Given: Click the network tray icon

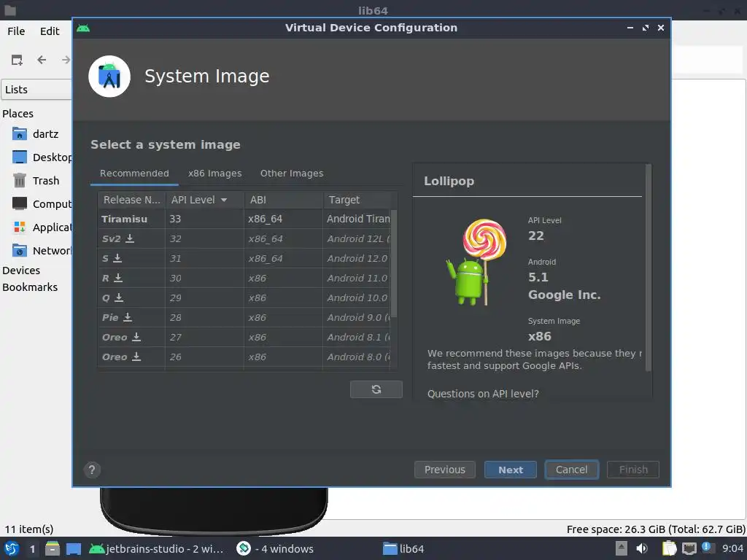Looking at the screenshot, I should (689, 548).
